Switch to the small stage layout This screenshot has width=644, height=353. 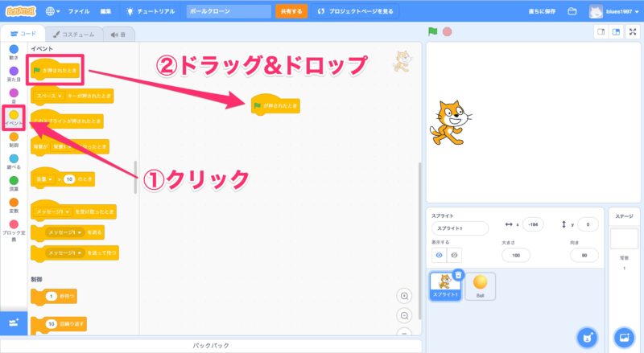tap(601, 31)
